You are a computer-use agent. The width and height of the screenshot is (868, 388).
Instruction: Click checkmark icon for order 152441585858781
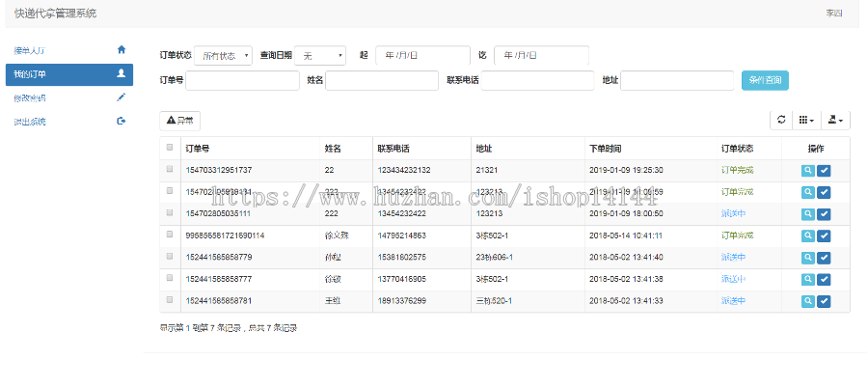824,301
